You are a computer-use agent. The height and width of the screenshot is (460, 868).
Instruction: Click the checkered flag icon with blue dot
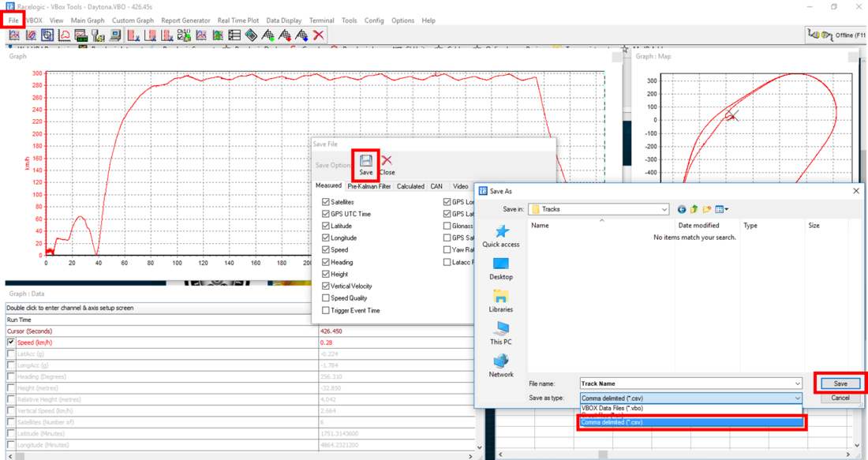coord(301,35)
